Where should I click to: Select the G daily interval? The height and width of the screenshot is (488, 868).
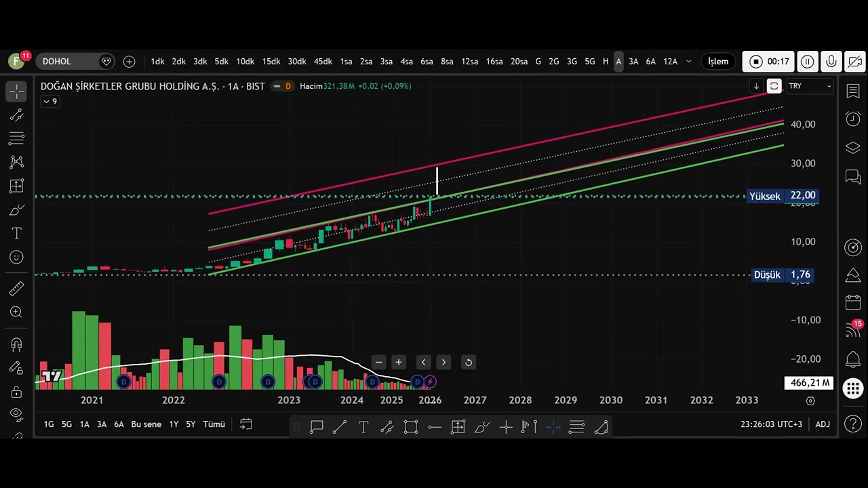538,61
